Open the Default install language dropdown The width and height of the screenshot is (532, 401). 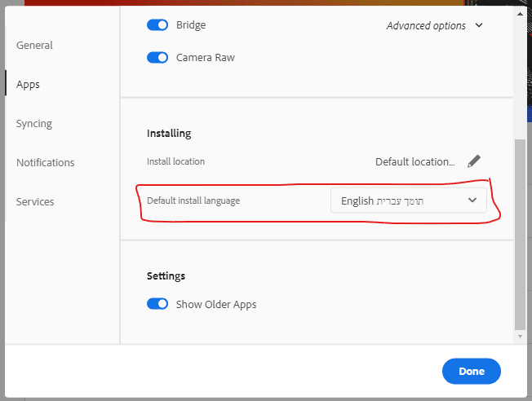(408, 200)
